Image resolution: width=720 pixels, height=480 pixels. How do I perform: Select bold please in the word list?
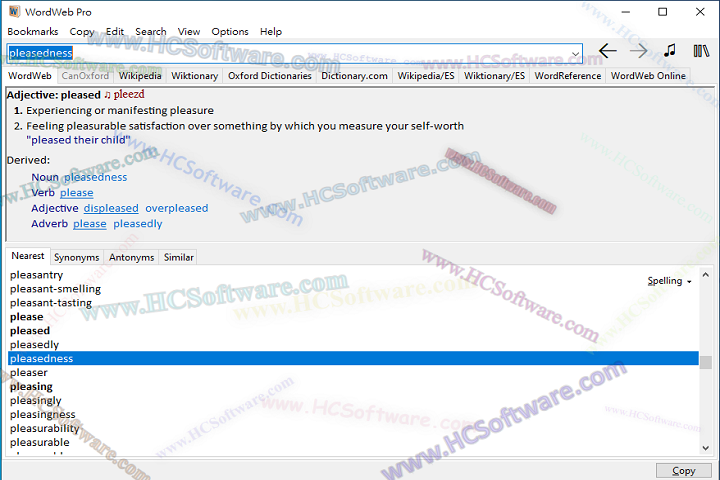[27, 317]
